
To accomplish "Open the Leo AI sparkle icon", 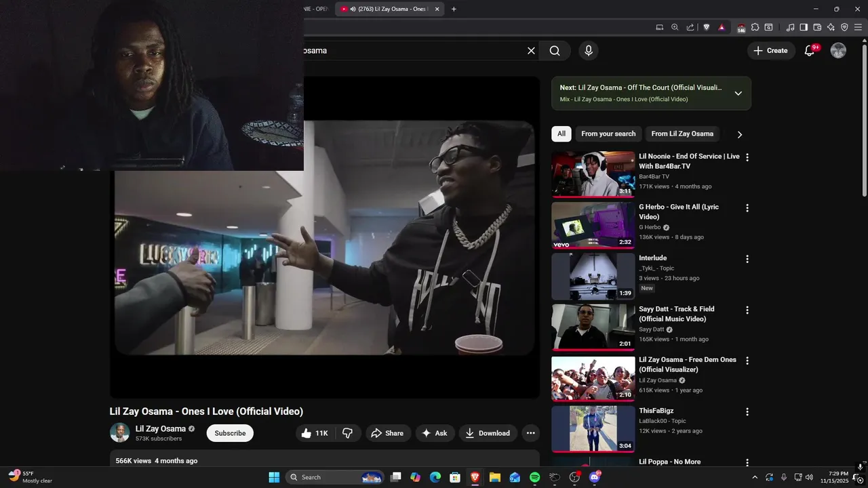I will pyautogui.click(x=831, y=27).
